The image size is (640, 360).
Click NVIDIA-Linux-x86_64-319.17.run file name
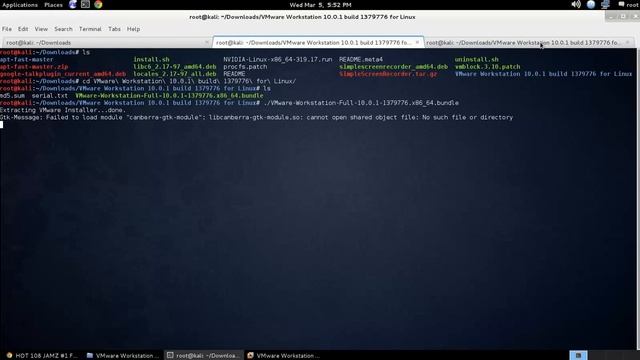[278, 60]
